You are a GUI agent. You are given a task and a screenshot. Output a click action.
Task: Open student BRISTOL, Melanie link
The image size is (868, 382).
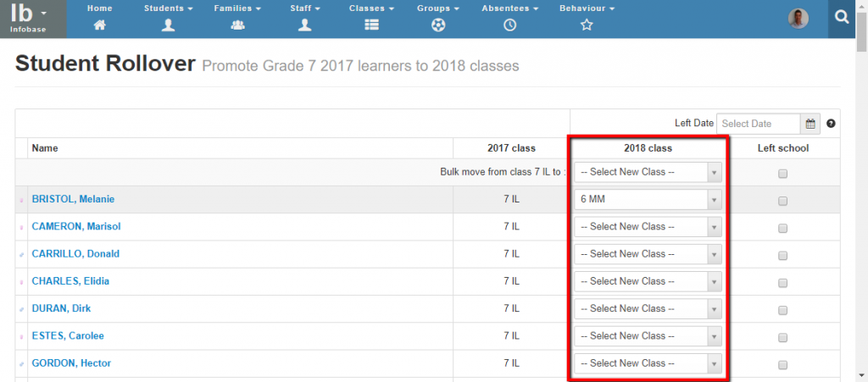coord(73,199)
